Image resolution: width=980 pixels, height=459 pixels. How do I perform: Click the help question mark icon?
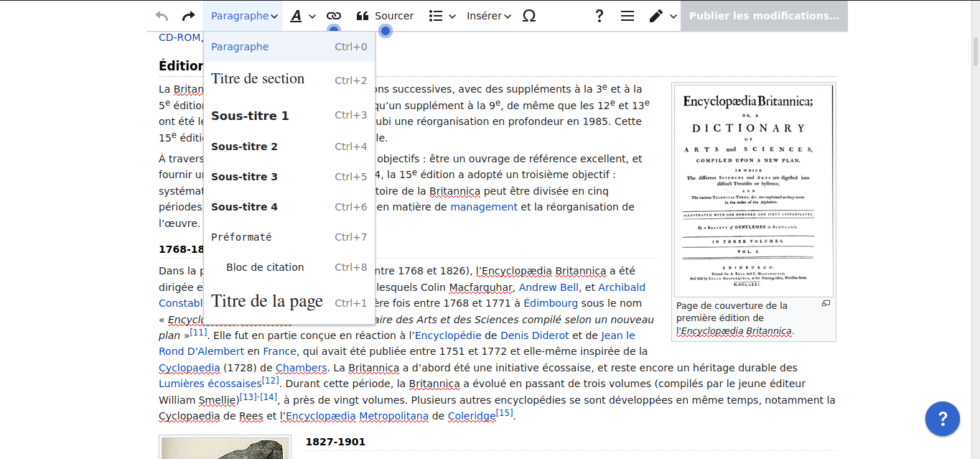(x=599, y=16)
